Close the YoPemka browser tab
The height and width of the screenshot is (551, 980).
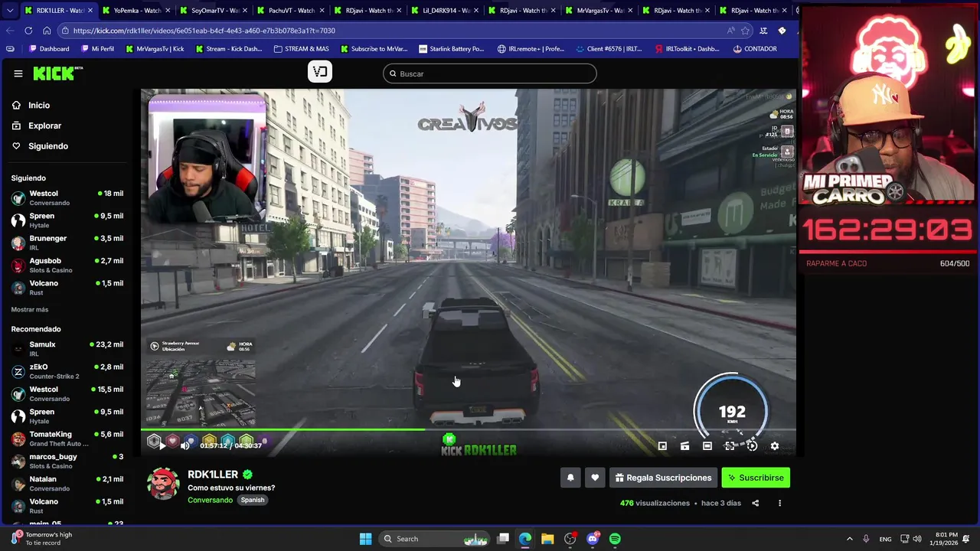click(x=167, y=11)
